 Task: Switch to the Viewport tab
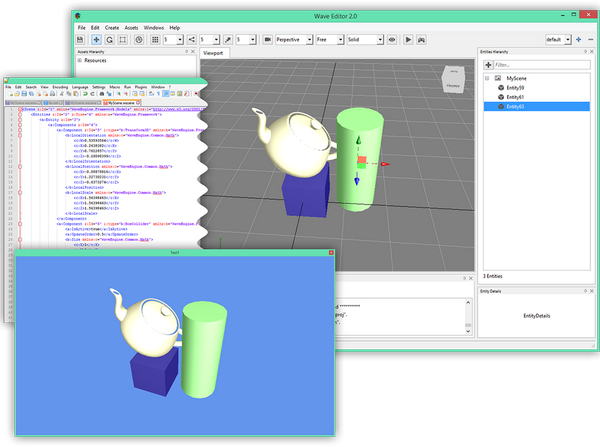[213, 53]
